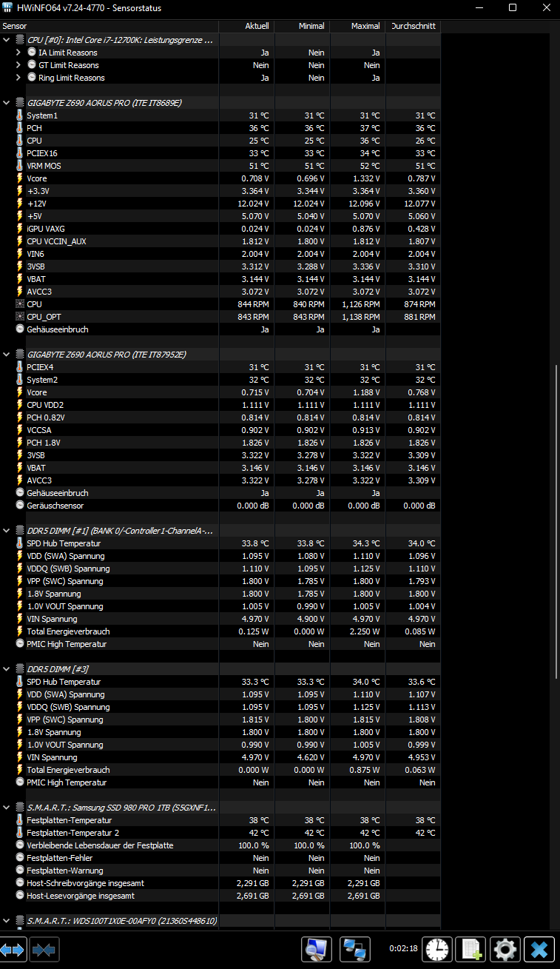Click the thermometer icon beside System1
The image size is (560, 969).
pyautogui.click(x=20, y=115)
